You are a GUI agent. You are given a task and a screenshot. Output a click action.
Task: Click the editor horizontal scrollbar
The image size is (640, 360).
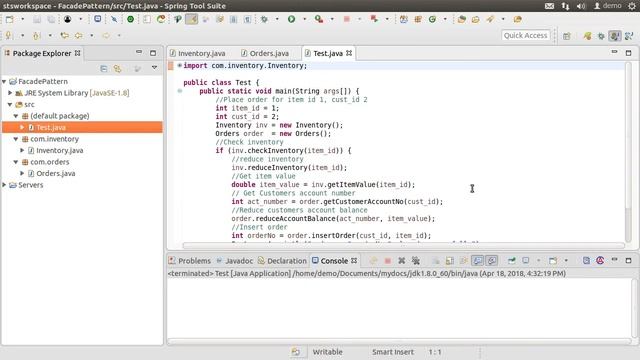[403, 246]
